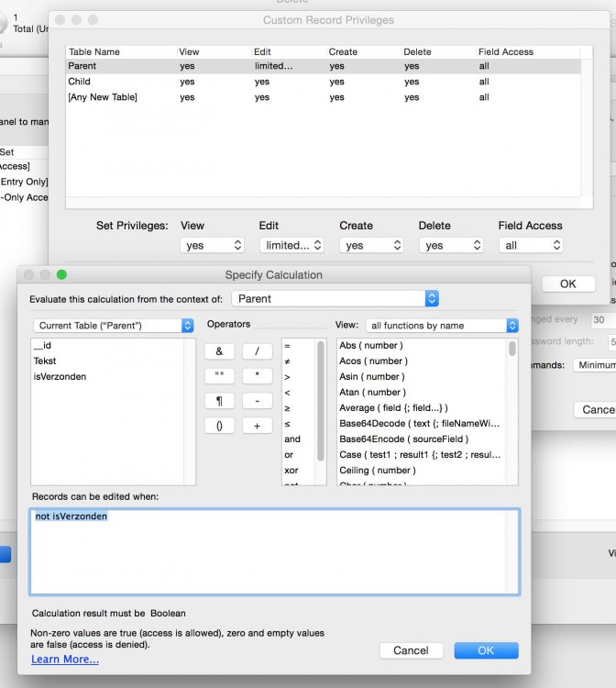Select the Abs ( number ) function
Image resolution: width=616 pixels, height=688 pixels.
pos(371,346)
